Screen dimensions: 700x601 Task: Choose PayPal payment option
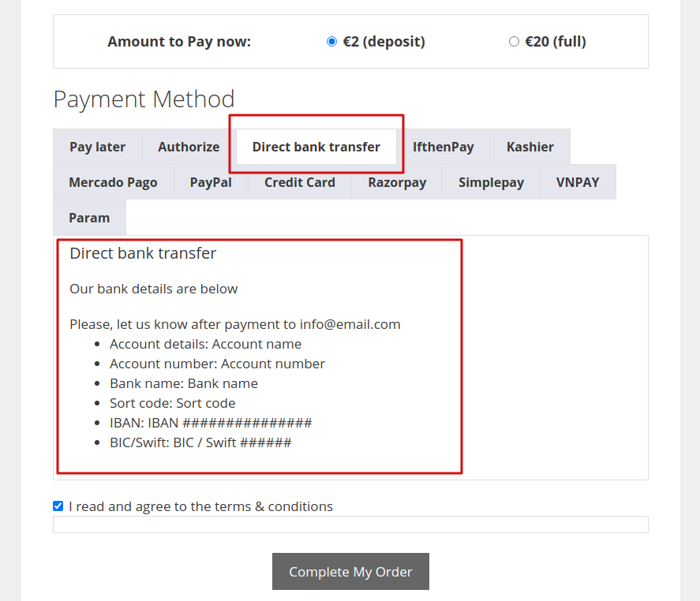pos(210,181)
